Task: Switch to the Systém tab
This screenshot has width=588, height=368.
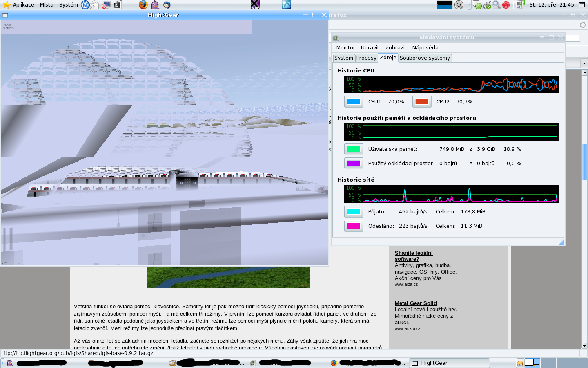Action: click(x=344, y=58)
